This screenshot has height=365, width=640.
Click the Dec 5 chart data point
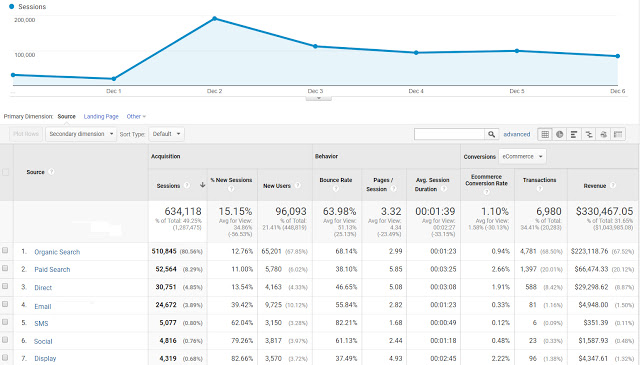click(x=517, y=51)
